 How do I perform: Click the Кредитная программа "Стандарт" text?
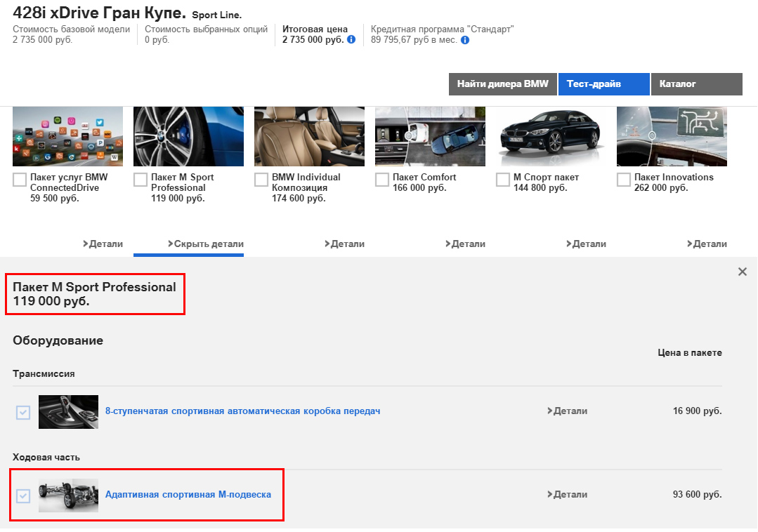click(x=443, y=29)
